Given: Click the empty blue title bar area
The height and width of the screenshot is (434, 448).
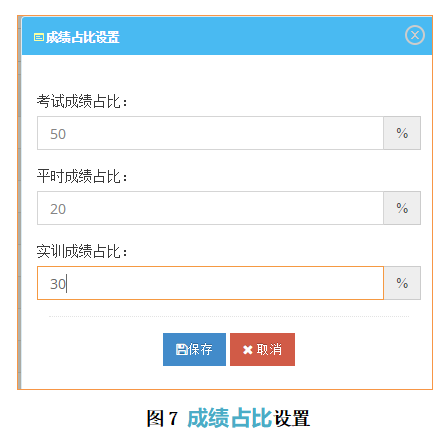Looking at the screenshot, I should click(260, 36).
